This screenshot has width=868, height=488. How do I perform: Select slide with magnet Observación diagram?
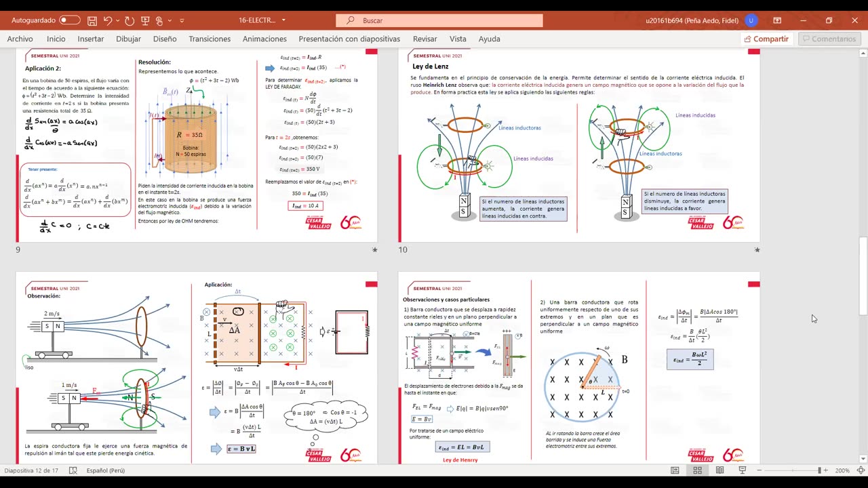(x=197, y=369)
